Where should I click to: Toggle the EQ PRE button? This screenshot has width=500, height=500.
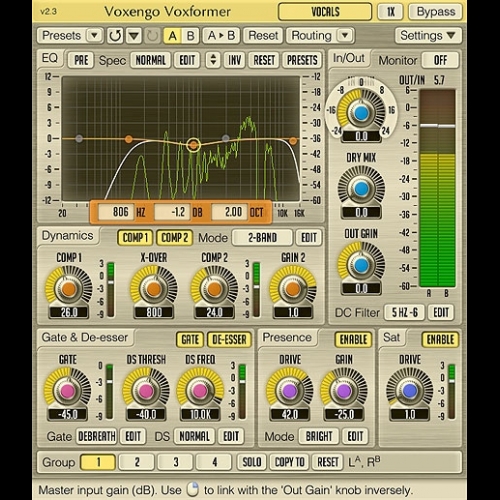pyautogui.click(x=81, y=60)
